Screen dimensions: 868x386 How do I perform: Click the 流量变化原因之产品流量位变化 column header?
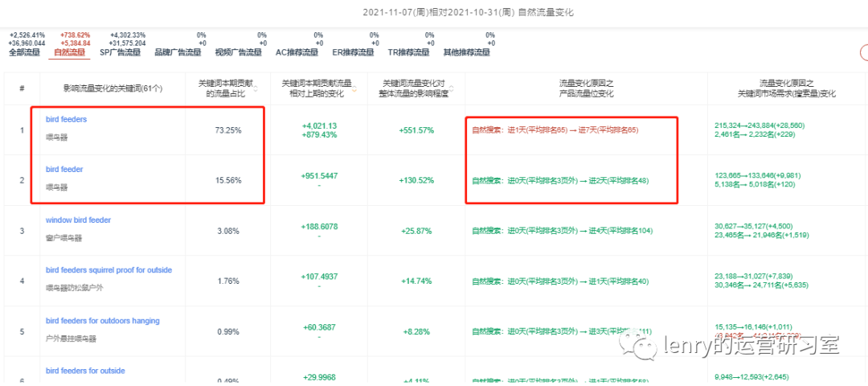(586, 88)
